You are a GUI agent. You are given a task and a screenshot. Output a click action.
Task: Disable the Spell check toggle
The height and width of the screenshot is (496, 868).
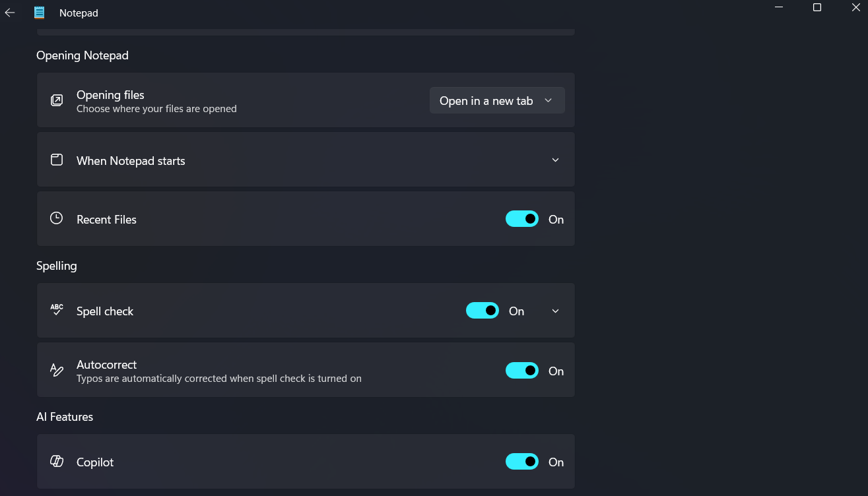[x=483, y=311]
